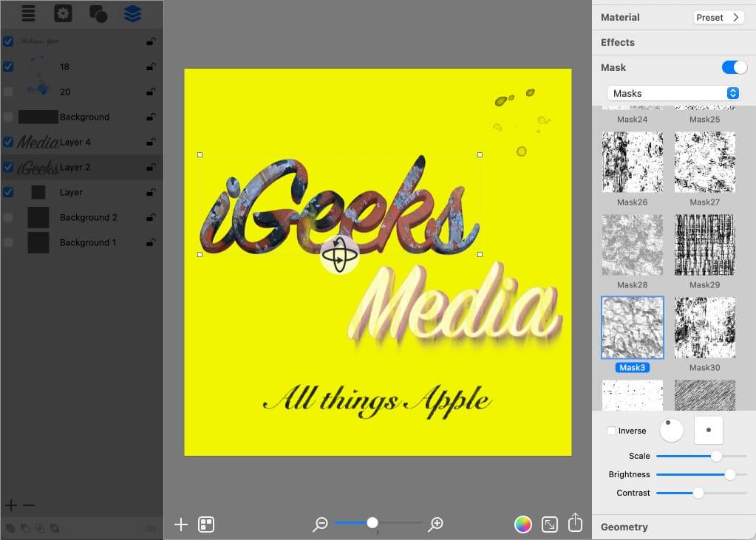
Task: Uncheck visibility of the 'Layer' row
Action: (8, 192)
